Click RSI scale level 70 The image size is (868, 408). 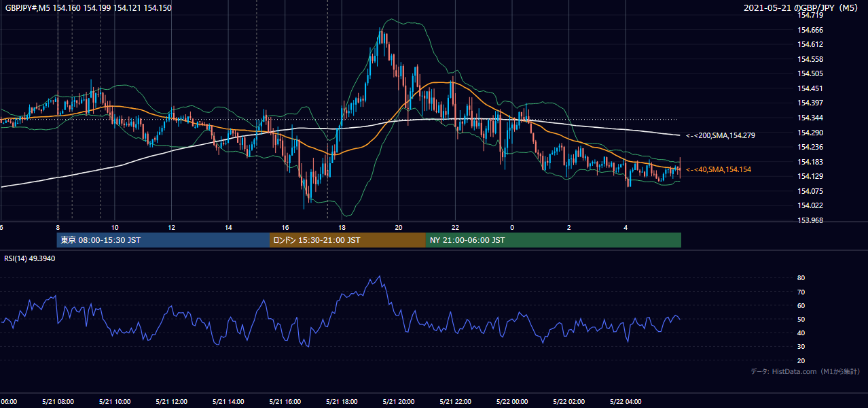pos(801,292)
